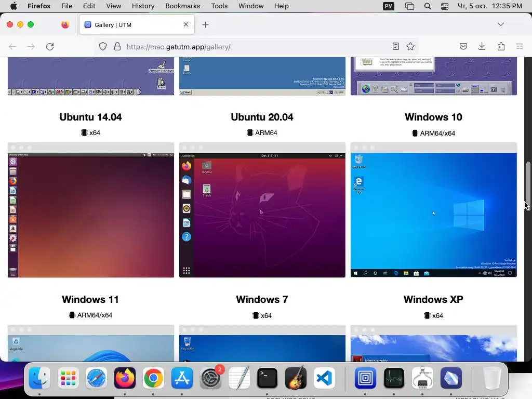View site security padlock info
Viewport: 532px width, 399px height.
(x=117, y=46)
